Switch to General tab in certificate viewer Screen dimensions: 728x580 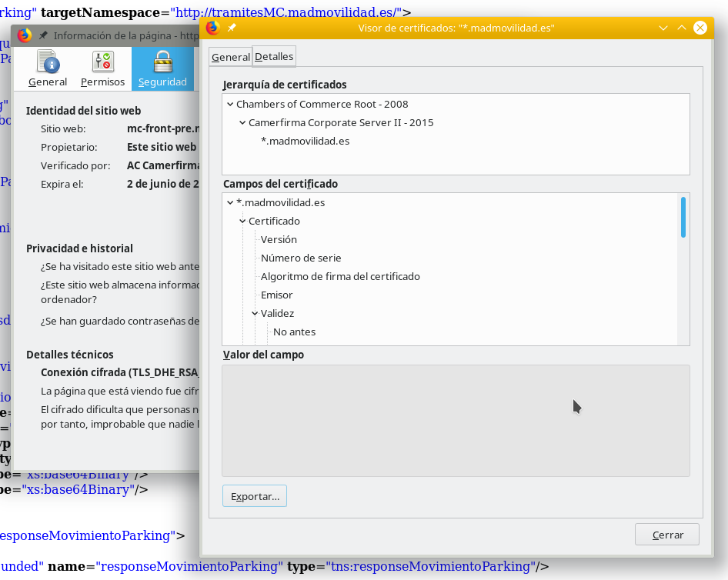(231, 57)
